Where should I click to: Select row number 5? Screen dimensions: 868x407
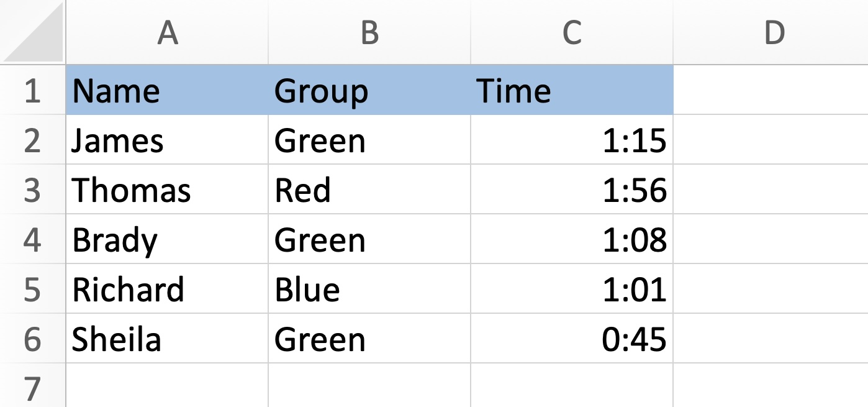(x=32, y=289)
